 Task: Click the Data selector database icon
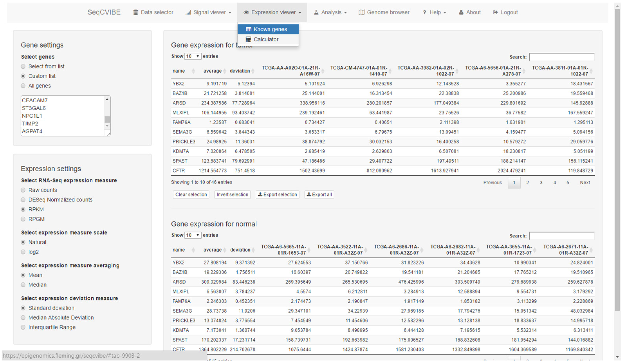click(135, 12)
